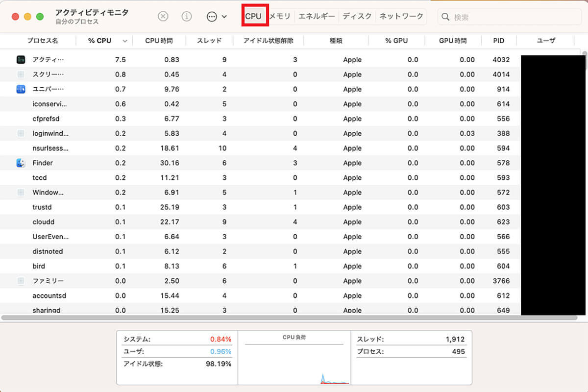The height and width of the screenshot is (392, 588).
Task: Click into the 検索 search field
Action: point(510,17)
